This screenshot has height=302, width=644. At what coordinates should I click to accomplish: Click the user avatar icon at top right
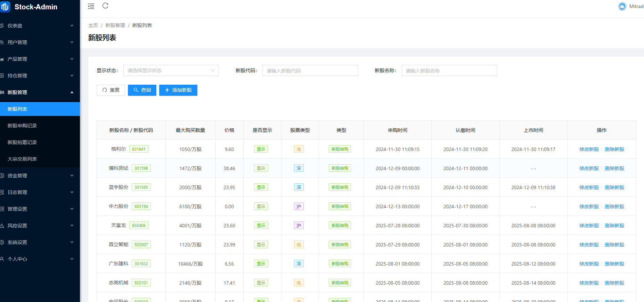[x=622, y=6]
